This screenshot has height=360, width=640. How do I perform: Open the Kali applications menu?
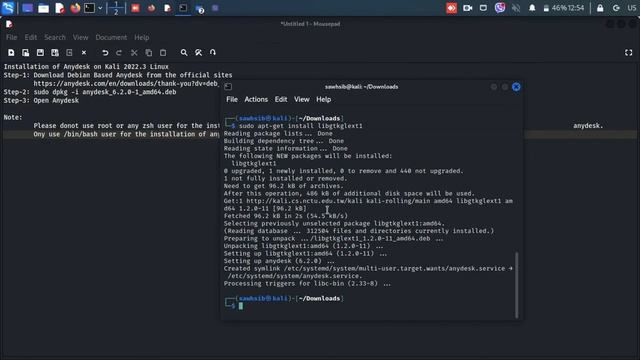pos(8,8)
